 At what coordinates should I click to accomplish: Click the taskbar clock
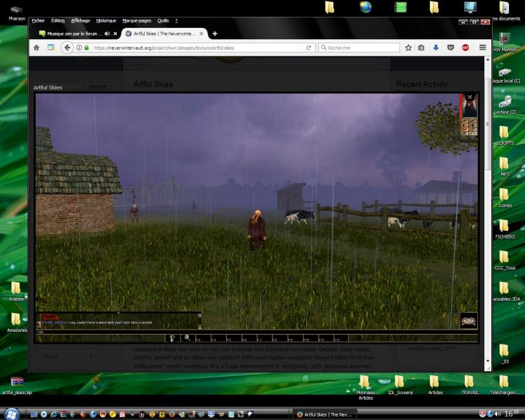(x=511, y=414)
